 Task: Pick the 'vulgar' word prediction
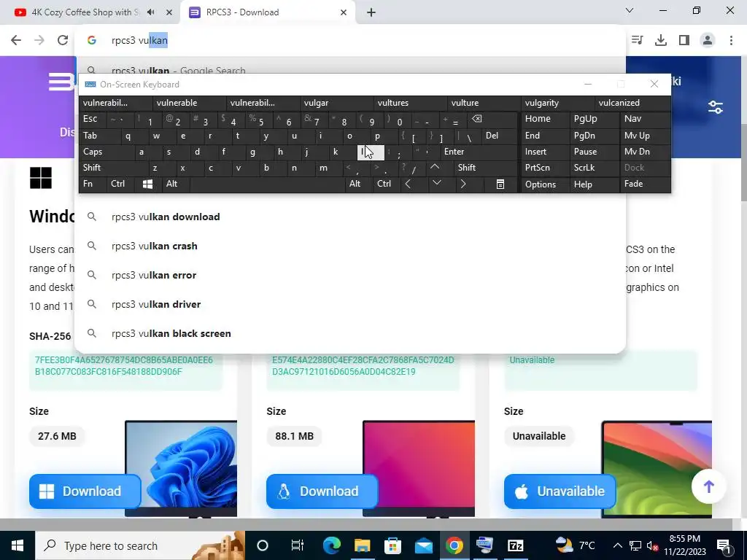[x=337, y=103]
